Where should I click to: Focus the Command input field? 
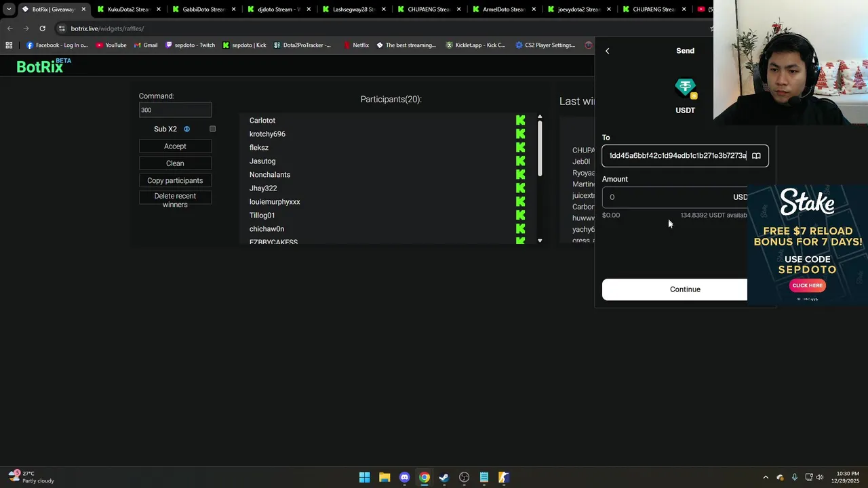click(x=175, y=110)
